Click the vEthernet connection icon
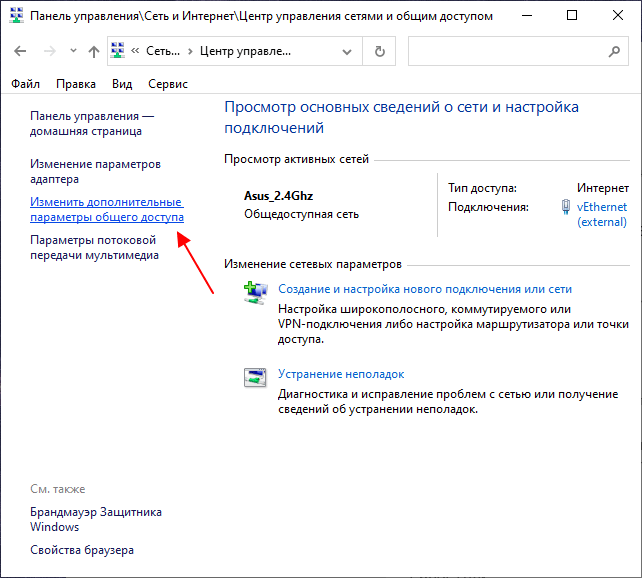642x578 pixels. click(568, 208)
